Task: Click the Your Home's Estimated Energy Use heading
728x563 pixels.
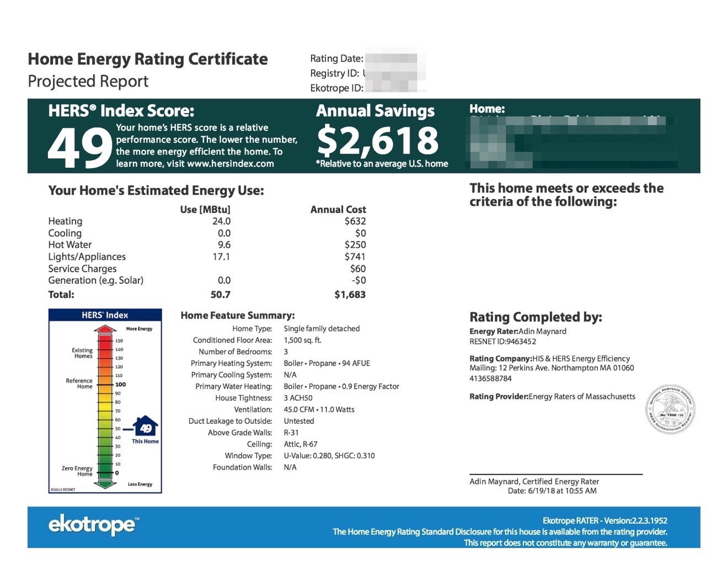Action: (x=156, y=191)
